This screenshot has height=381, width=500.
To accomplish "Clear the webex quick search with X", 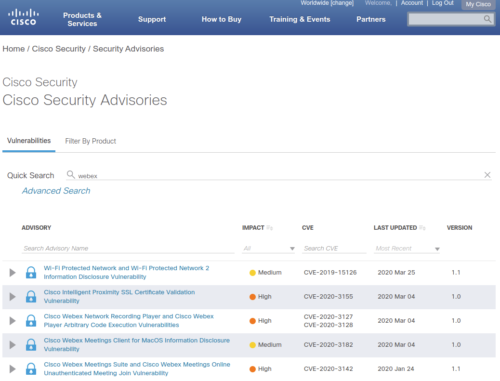I will click(487, 175).
